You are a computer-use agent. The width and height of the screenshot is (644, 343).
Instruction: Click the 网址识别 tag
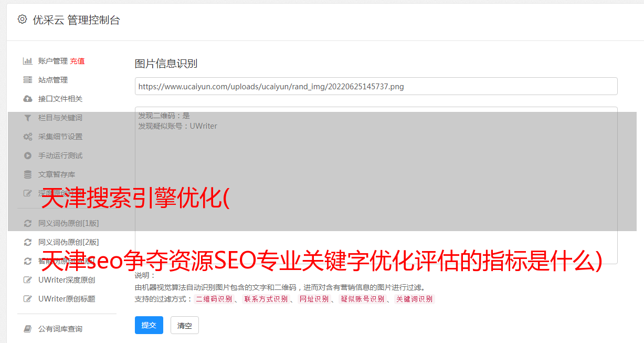[314, 299]
